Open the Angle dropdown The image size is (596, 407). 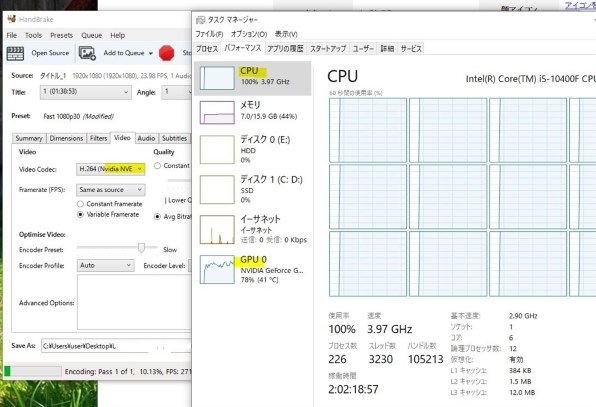click(x=177, y=92)
